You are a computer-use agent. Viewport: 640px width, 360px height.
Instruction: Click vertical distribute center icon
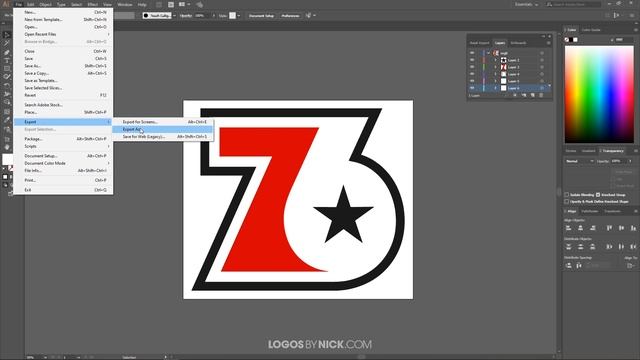pyautogui.click(x=580, y=247)
